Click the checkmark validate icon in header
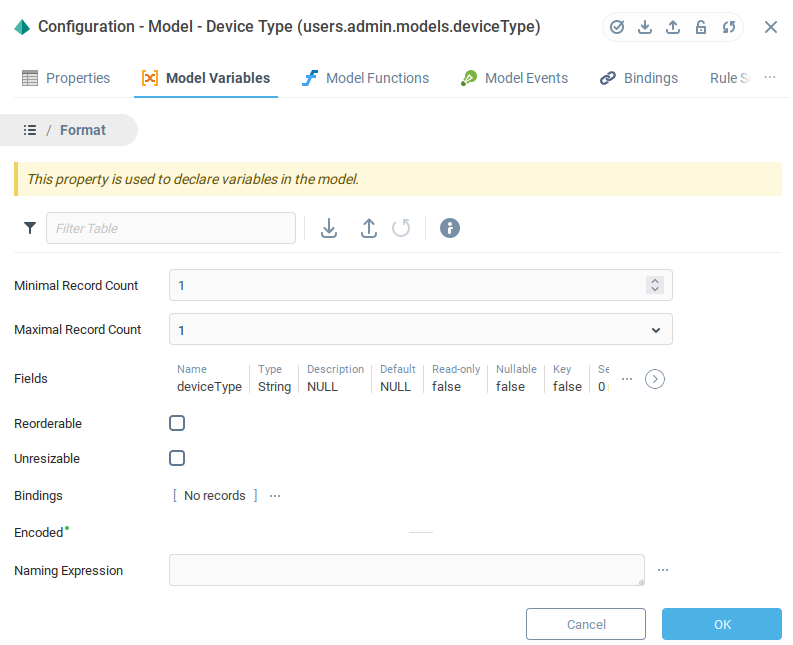This screenshot has width=793, height=645. (x=617, y=27)
